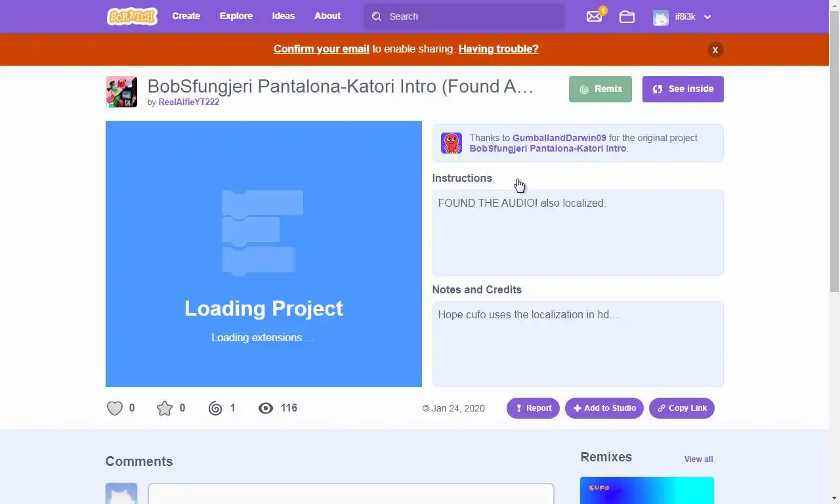Click the Report button
840x504 pixels.
(533, 408)
